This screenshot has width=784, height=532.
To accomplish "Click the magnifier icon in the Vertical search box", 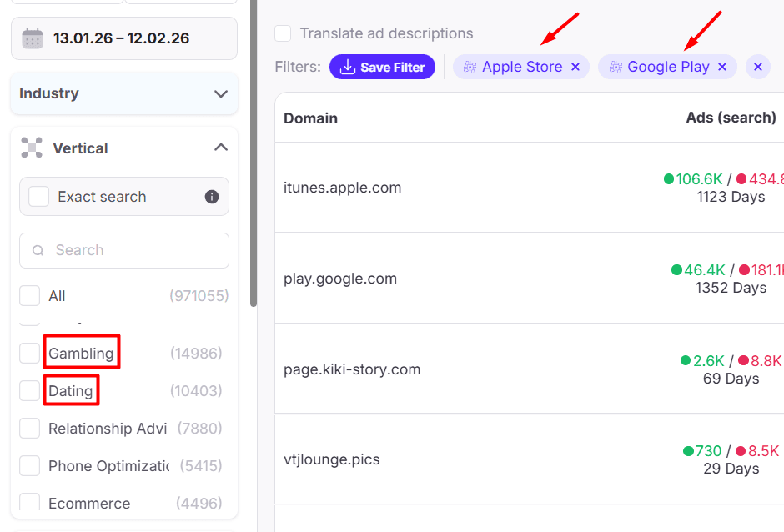I will (x=38, y=250).
